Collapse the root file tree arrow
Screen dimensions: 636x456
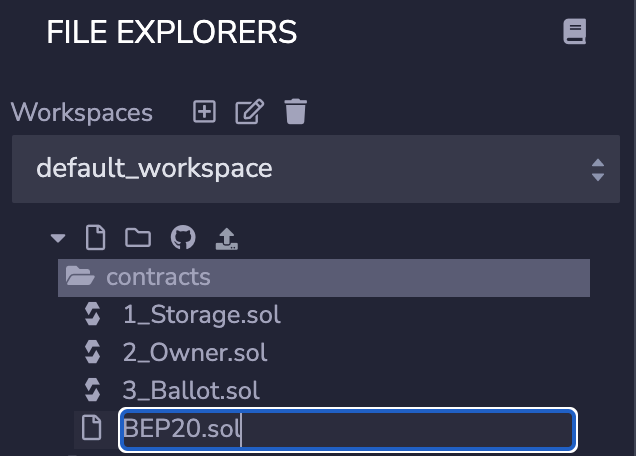point(58,238)
